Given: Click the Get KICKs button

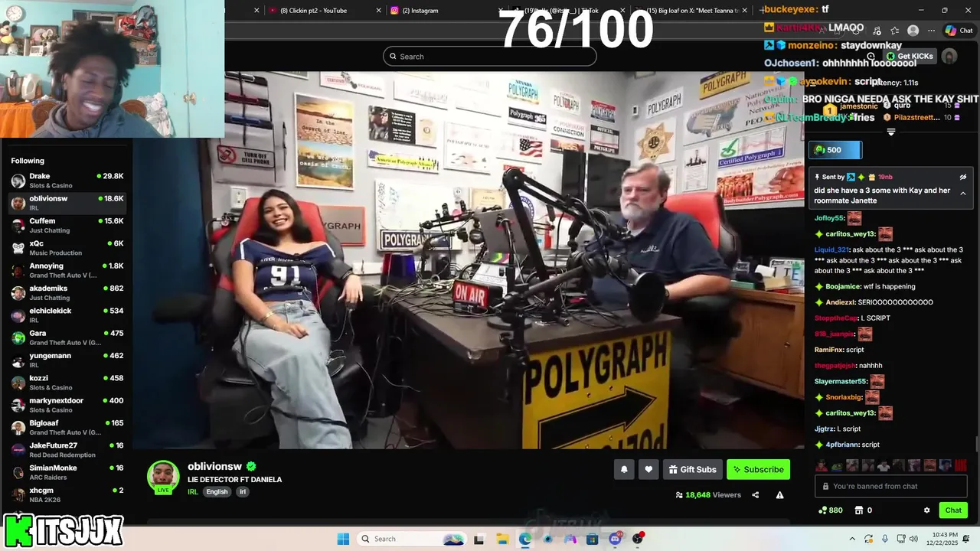Looking at the screenshot, I should click(x=910, y=57).
